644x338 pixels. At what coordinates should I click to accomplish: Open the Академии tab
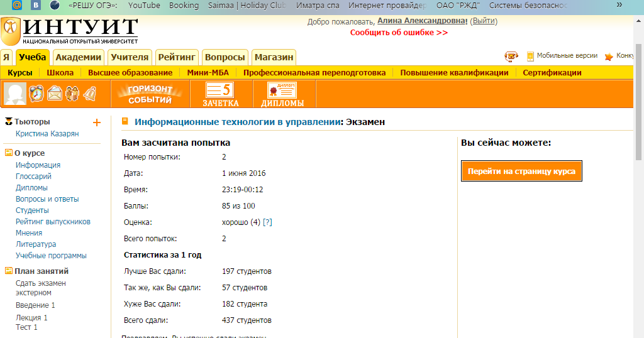click(x=79, y=57)
